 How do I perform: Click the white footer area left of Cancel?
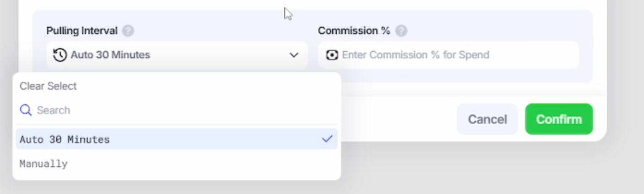point(397,119)
